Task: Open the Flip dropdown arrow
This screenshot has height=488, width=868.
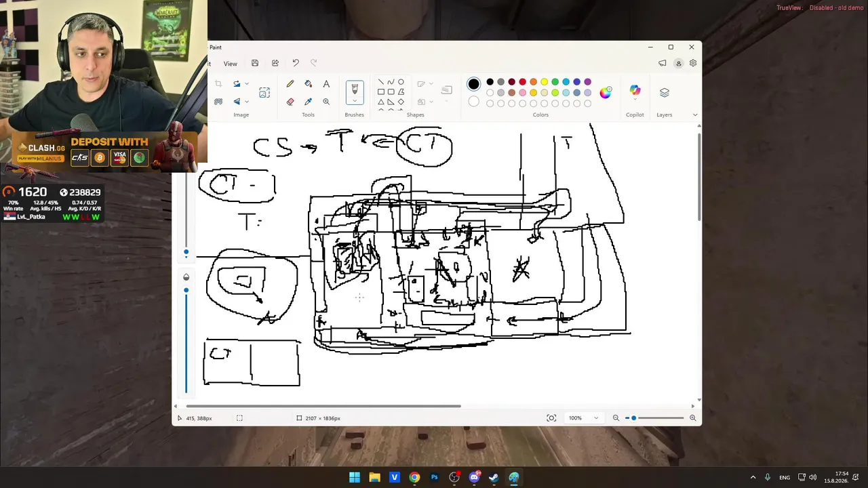Action: (x=246, y=102)
